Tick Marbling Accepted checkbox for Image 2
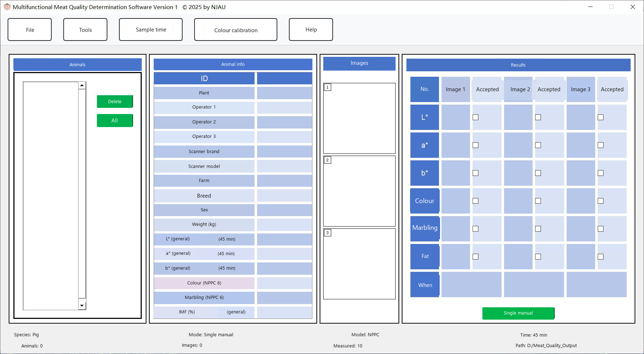Screen dimensions: 644x354 (x=538, y=229)
